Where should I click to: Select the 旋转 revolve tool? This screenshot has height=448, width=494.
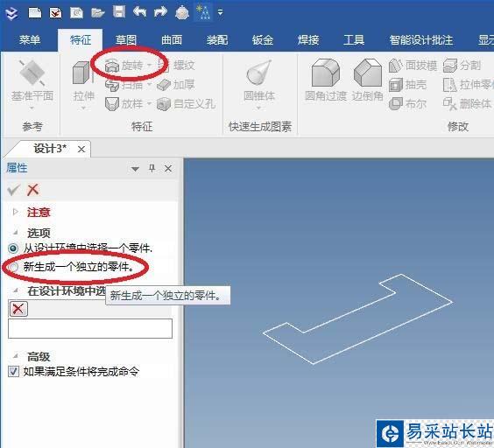click(x=123, y=66)
